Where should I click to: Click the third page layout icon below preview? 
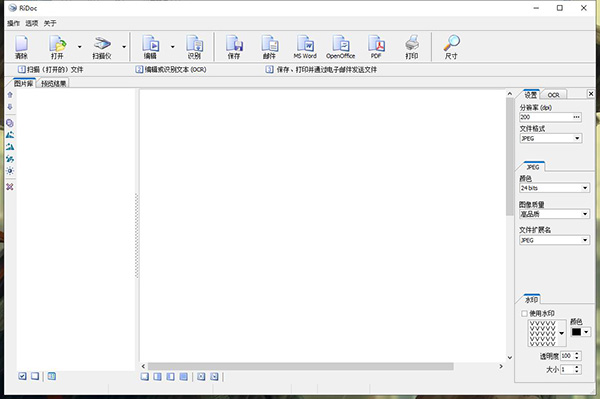coord(170,377)
